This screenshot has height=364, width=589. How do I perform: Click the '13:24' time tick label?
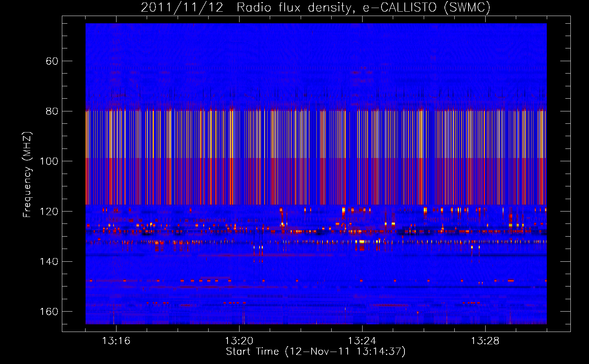coord(362,341)
